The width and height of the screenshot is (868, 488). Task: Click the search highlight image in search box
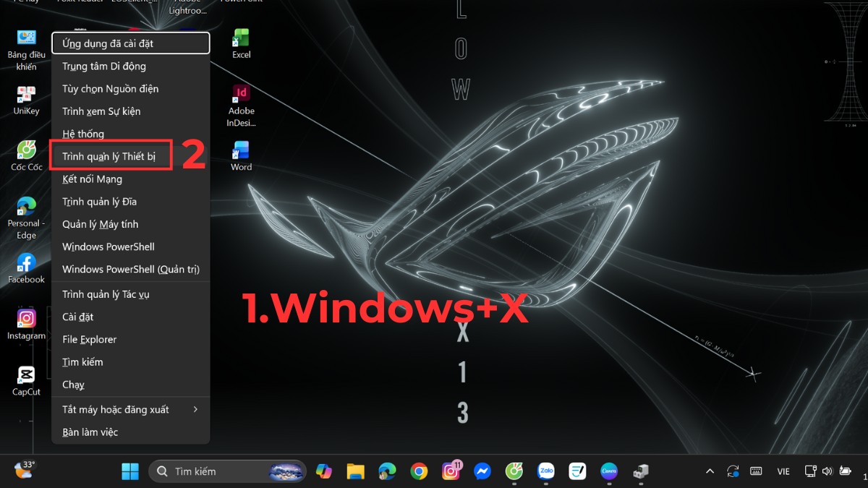(286, 471)
